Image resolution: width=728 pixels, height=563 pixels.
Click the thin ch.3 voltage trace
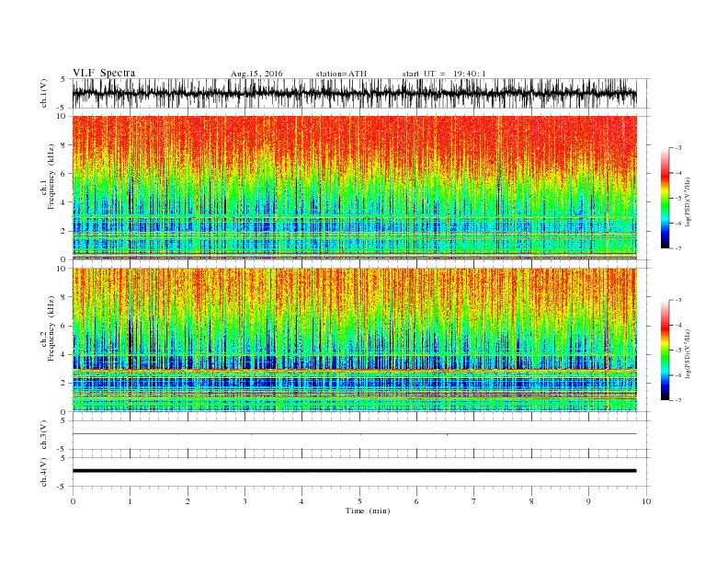(x=354, y=434)
